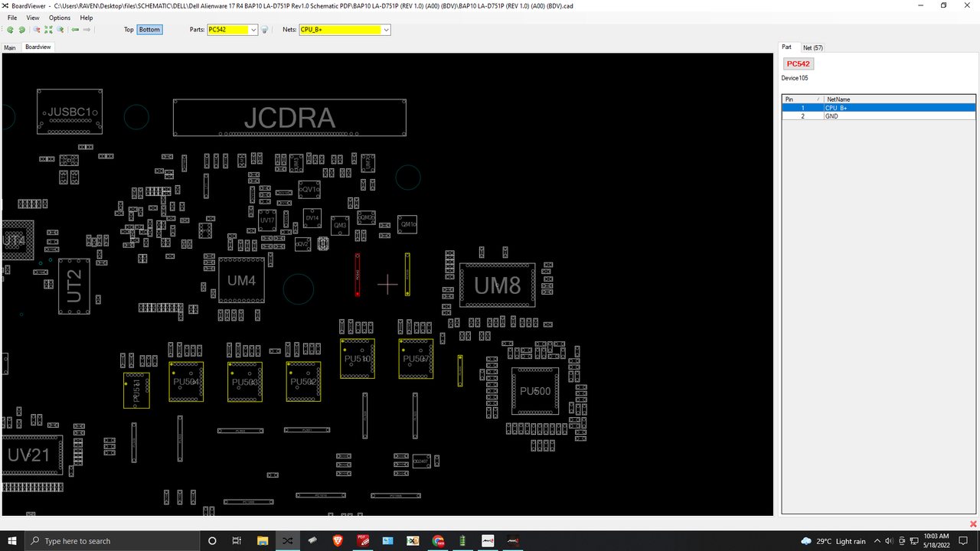
Task: Click the grey forward arrow icon
Action: (x=87, y=30)
